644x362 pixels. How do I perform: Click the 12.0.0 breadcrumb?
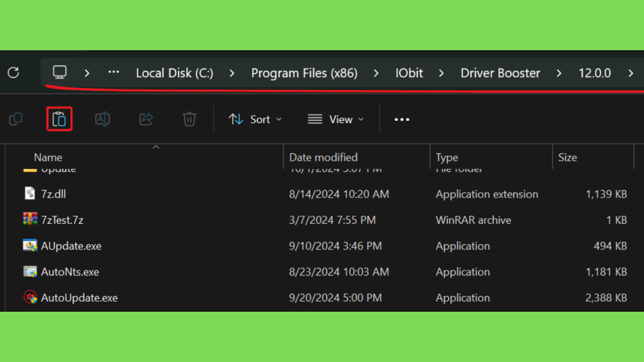coord(595,73)
